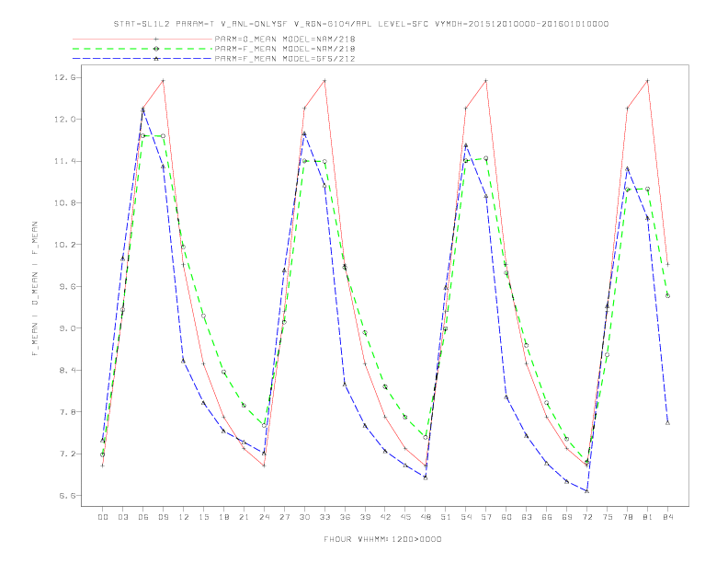The width and height of the screenshot is (728, 563).
Task: Click y-axis tick label 8.4
Action: 66,370
